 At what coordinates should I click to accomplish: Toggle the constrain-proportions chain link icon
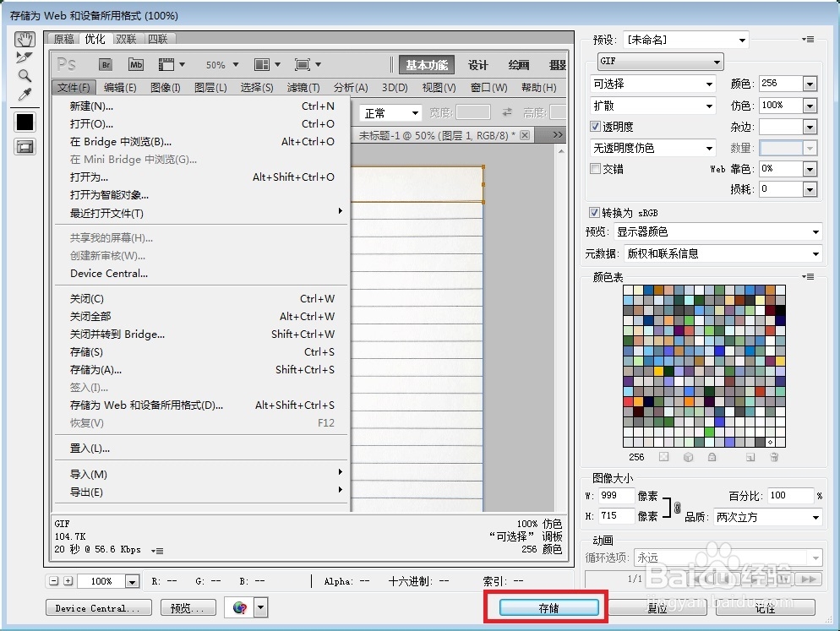coord(677,507)
